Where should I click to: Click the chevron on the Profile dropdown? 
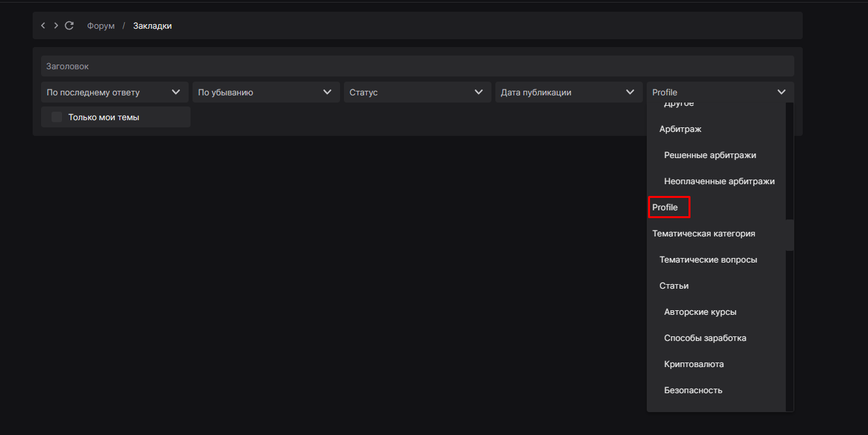tap(781, 92)
